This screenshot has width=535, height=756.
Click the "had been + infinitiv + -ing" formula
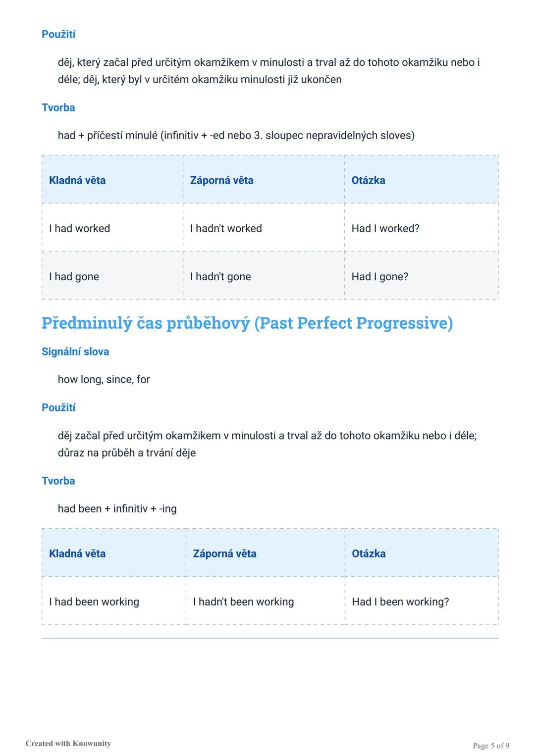click(x=117, y=508)
